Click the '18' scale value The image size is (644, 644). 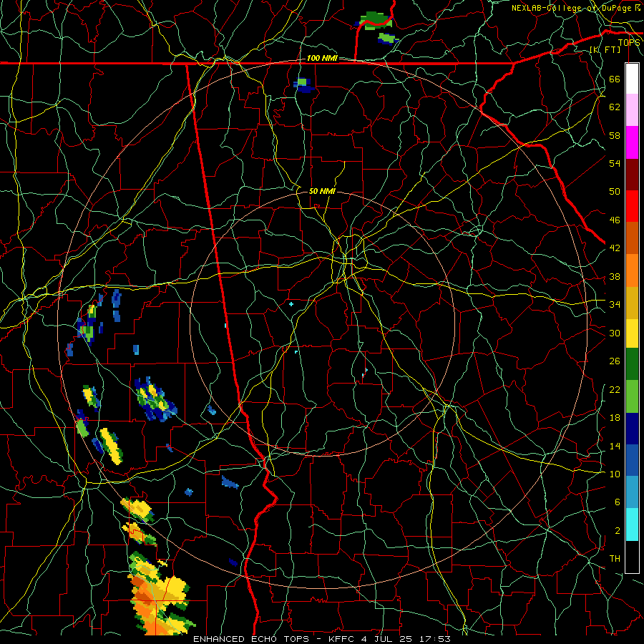(x=615, y=418)
